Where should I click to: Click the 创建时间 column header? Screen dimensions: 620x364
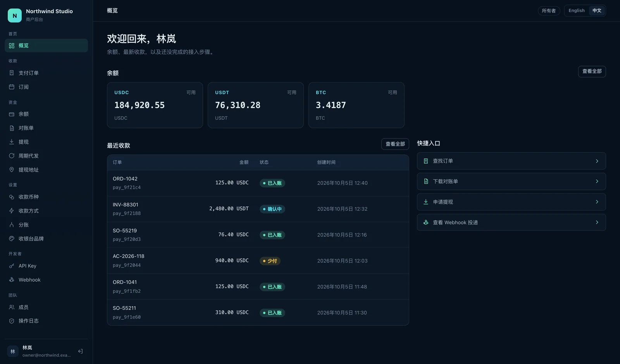coord(326,163)
